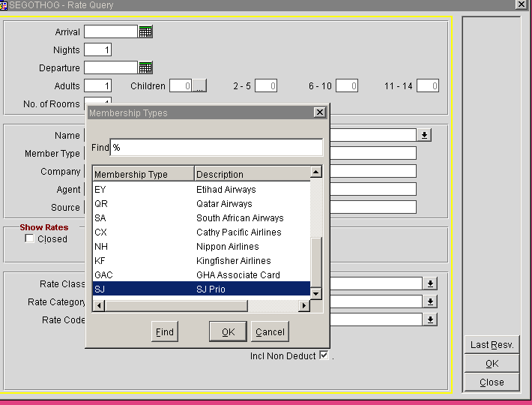Select the KF Kingfisher Airlines row
532x405 pixels.
click(202, 261)
